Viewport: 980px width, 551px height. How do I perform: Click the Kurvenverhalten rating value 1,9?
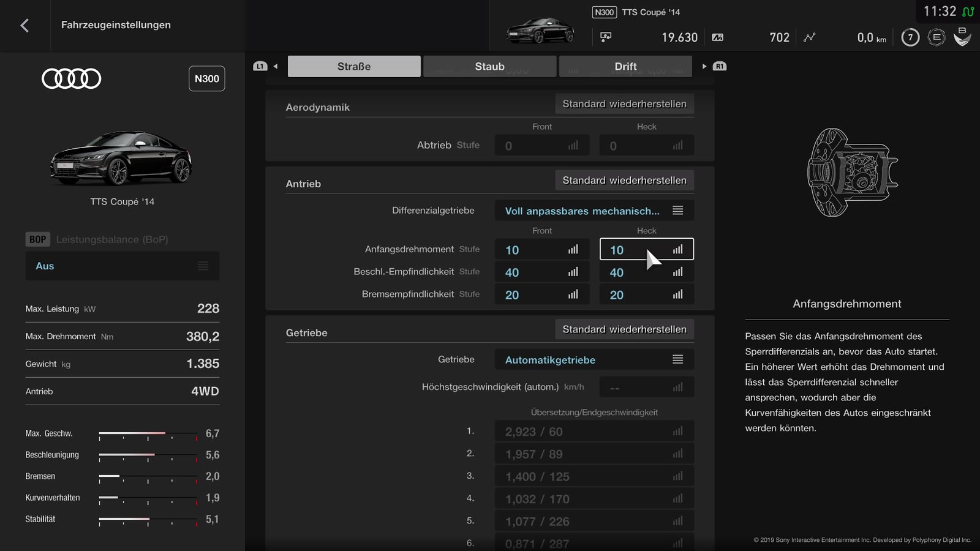pyautogui.click(x=213, y=498)
